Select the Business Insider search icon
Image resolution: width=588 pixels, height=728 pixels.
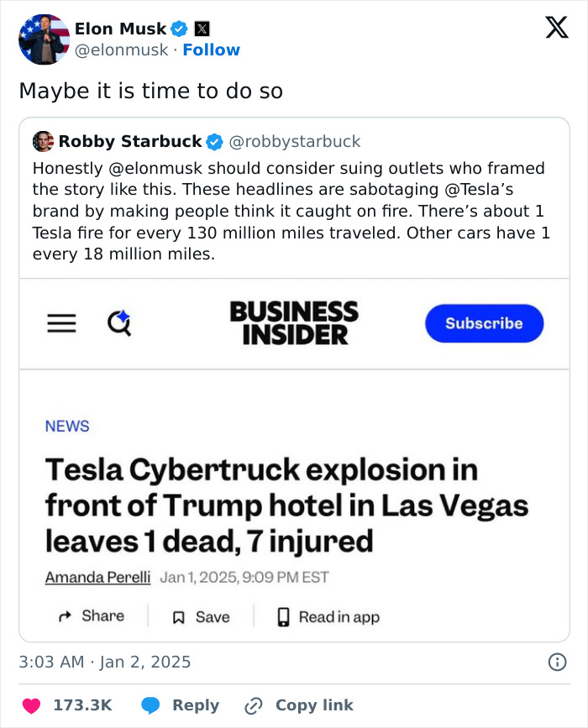(x=119, y=323)
